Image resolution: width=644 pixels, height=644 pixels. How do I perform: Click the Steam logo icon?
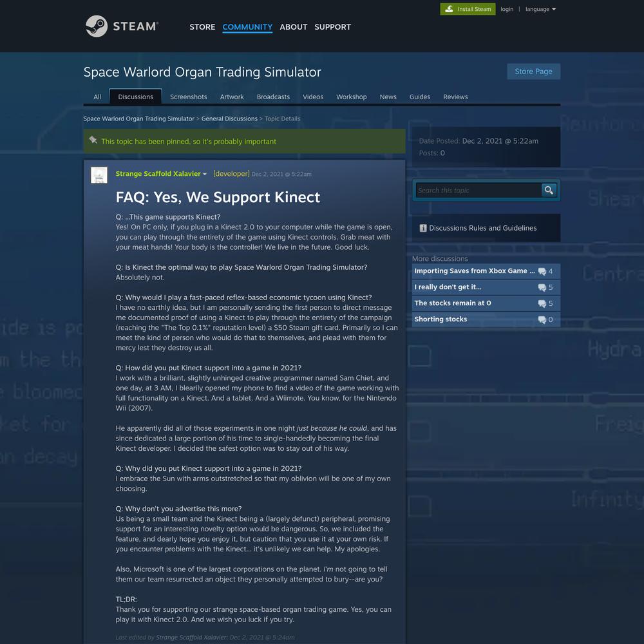pos(97,26)
